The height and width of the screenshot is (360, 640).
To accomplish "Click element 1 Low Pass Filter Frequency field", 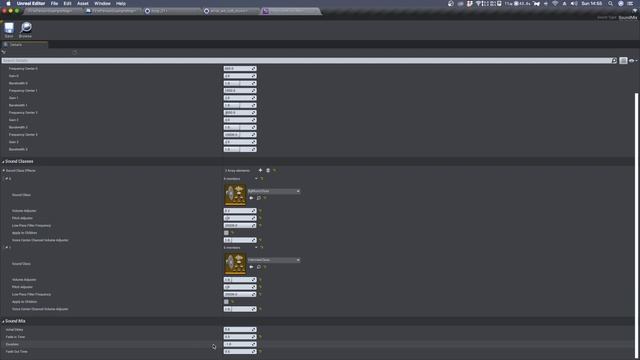I will click(x=240, y=294).
